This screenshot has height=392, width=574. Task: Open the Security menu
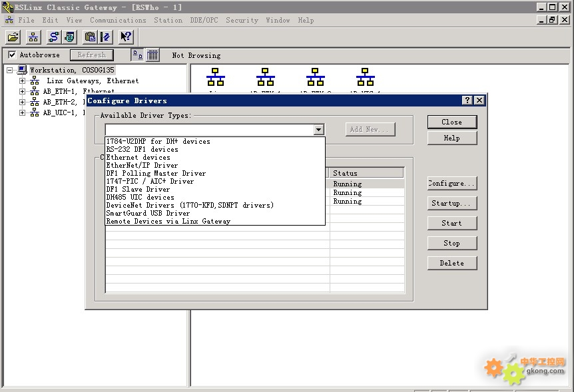(242, 20)
